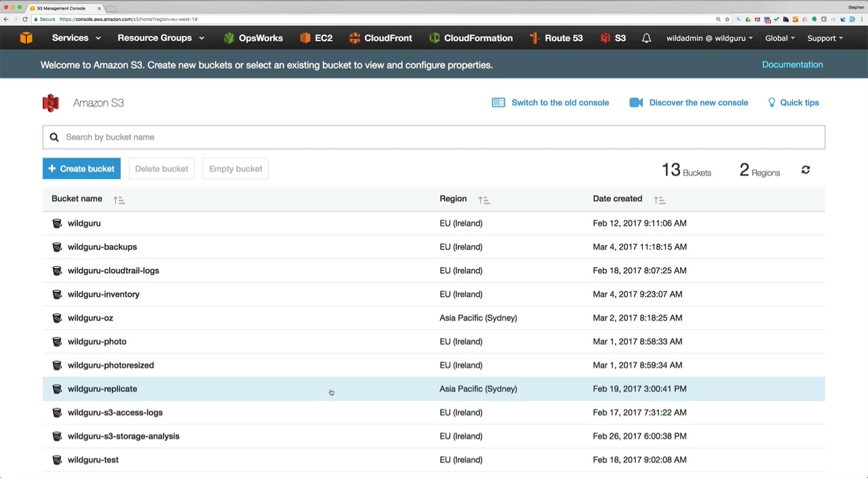The height and width of the screenshot is (488, 868).
Task: Open the wildguru-s3-storage-analysis bucket
Action: click(x=123, y=436)
